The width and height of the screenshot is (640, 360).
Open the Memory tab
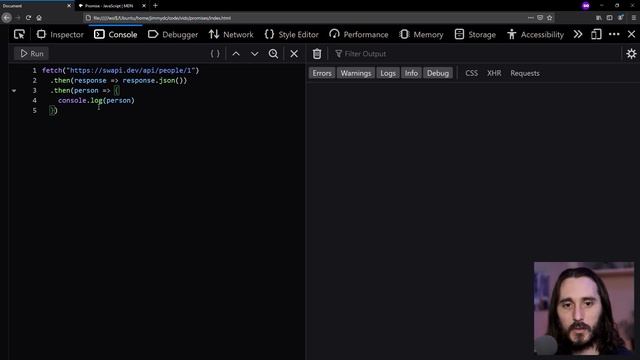tap(421, 35)
